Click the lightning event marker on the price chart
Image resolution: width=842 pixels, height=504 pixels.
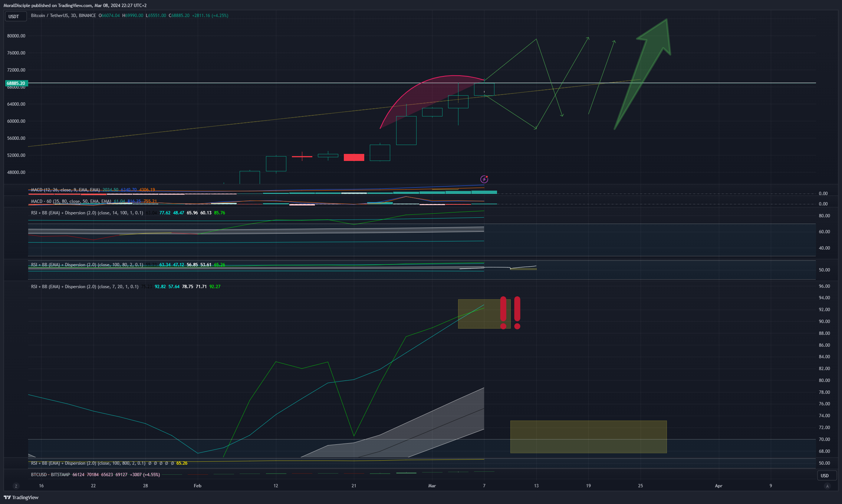click(484, 179)
